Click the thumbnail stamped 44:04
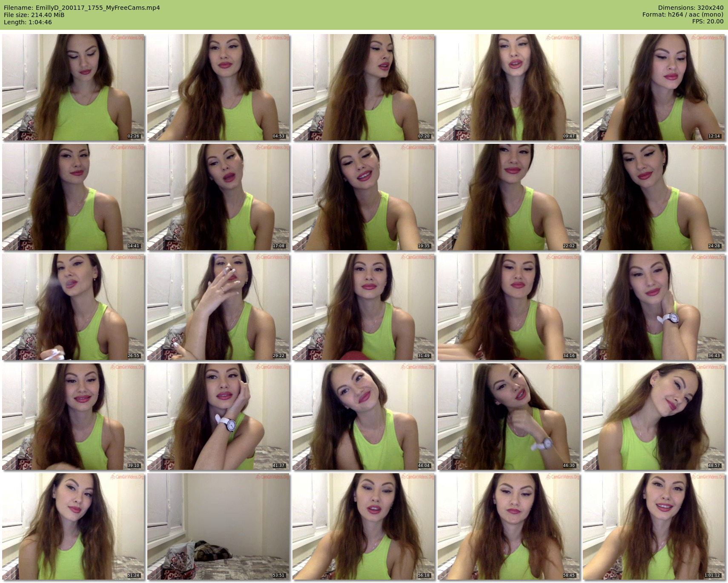The height and width of the screenshot is (583, 728). [x=364, y=417]
